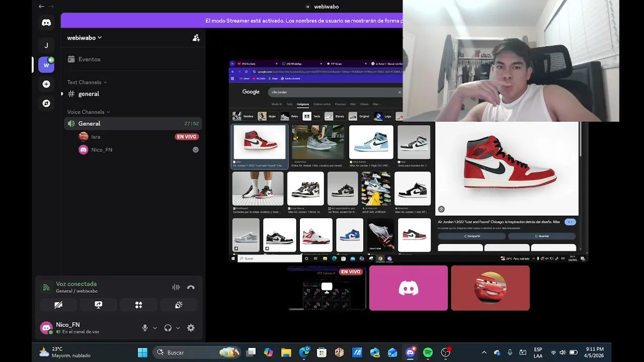
Task: Disconnect from voice with hang-up icon
Action: tap(191, 287)
